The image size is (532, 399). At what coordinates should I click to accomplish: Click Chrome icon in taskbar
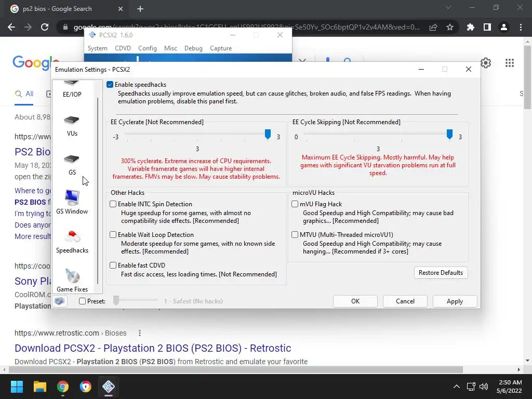click(63, 387)
